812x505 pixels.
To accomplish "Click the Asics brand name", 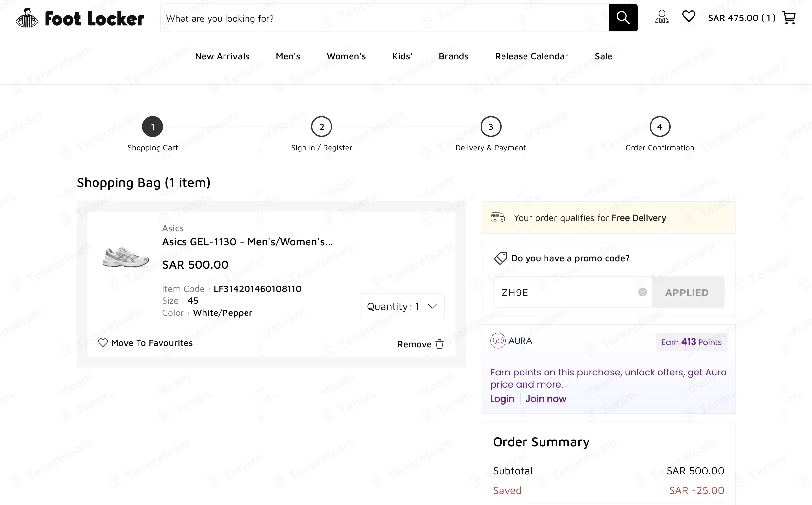I will (x=173, y=228).
